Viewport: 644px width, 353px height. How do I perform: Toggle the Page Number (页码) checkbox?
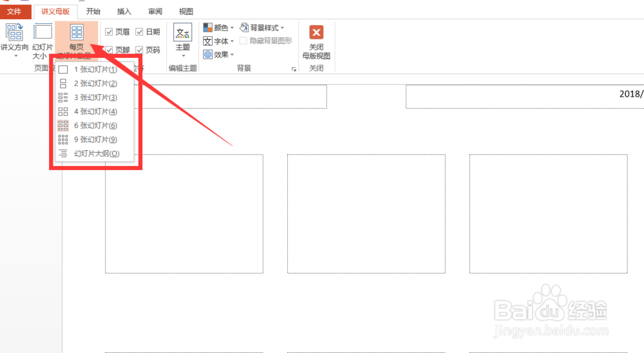pos(139,50)
